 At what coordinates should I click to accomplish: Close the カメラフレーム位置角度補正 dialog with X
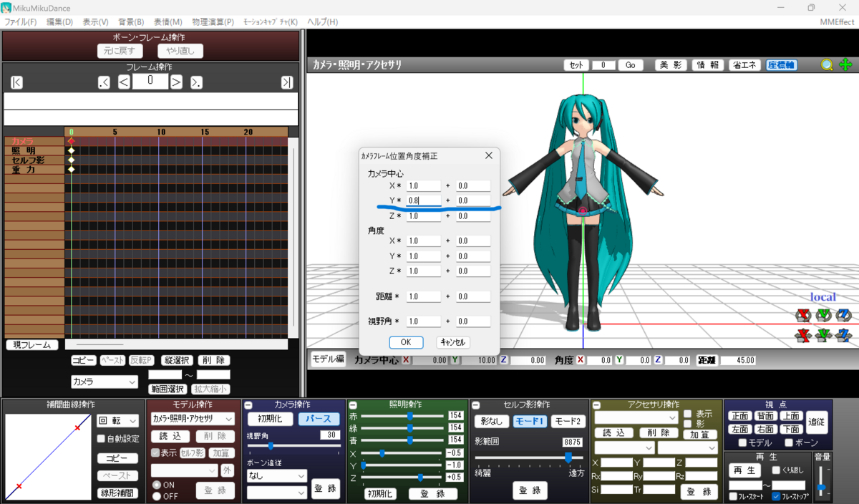(x=488, y=155)
